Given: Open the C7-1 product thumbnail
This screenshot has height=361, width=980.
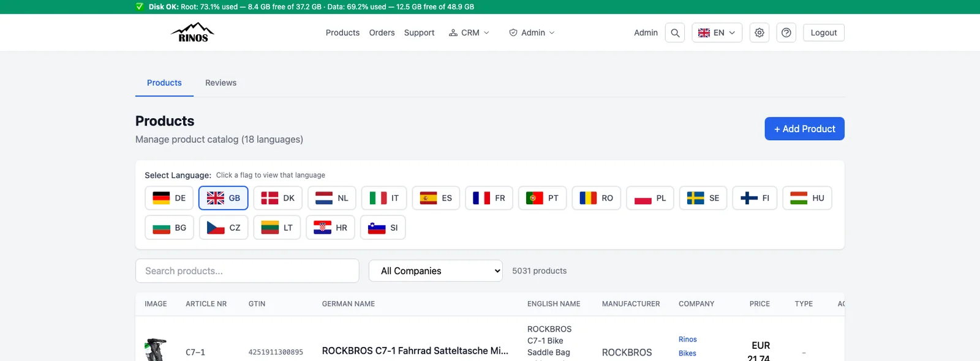Looking at the screenshot, I should tap(156, 349).
